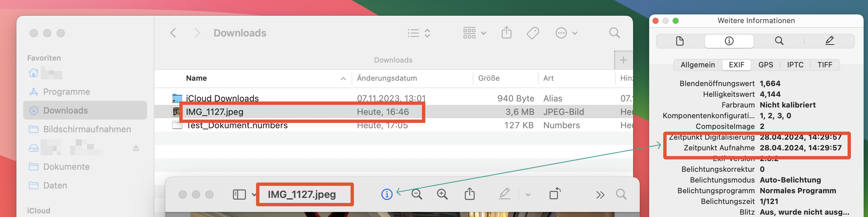Rotate the image in Preview toolbar

tap(555, 194)
